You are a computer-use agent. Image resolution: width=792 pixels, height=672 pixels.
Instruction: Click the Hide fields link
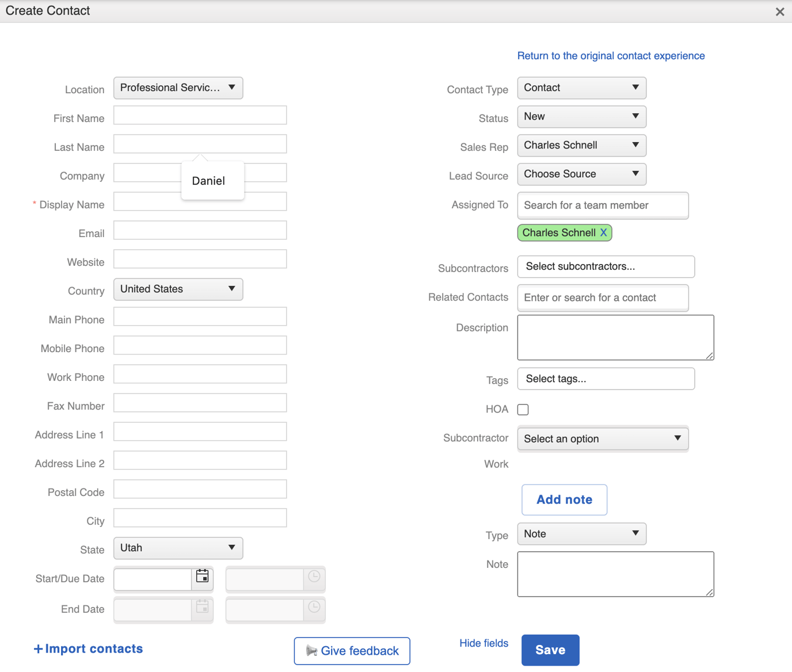point(483,643)
